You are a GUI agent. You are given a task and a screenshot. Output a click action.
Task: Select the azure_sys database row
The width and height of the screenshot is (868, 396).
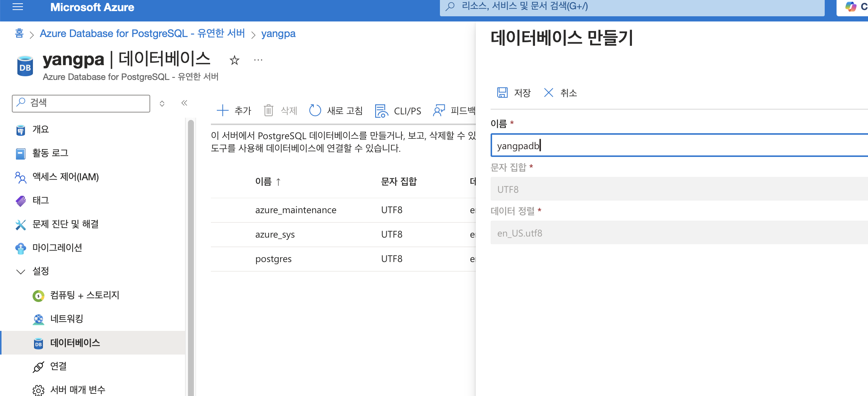tap(343, 235)
